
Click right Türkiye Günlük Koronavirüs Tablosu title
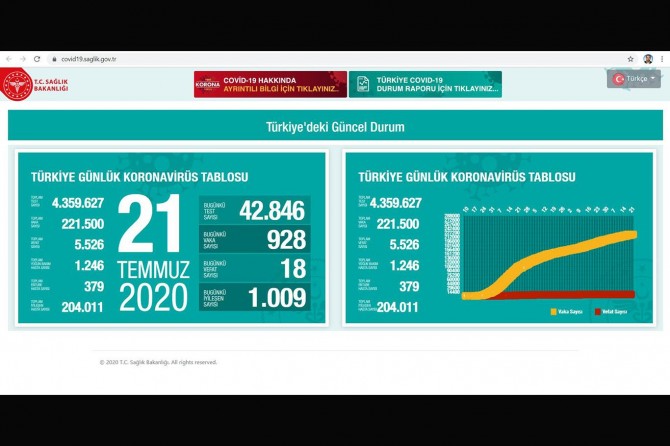[467, 177]
